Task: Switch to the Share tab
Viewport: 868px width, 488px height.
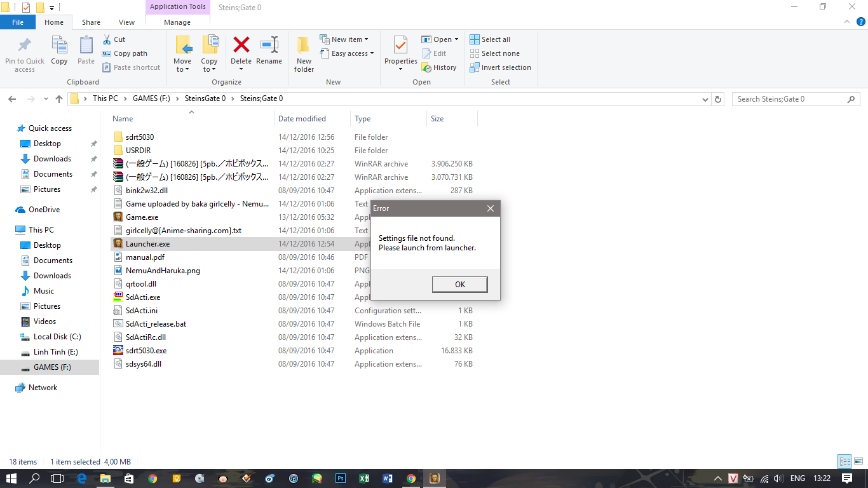Action: click(91, 22)
